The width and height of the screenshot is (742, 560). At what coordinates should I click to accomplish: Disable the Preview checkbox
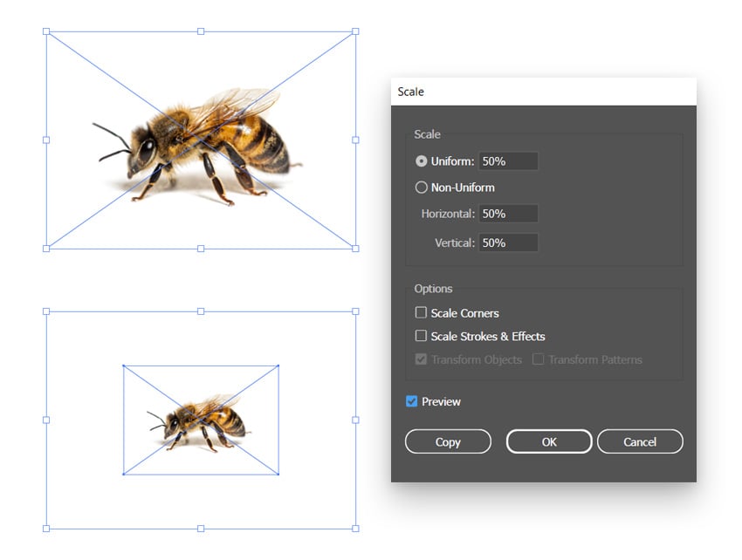point(412,402)
